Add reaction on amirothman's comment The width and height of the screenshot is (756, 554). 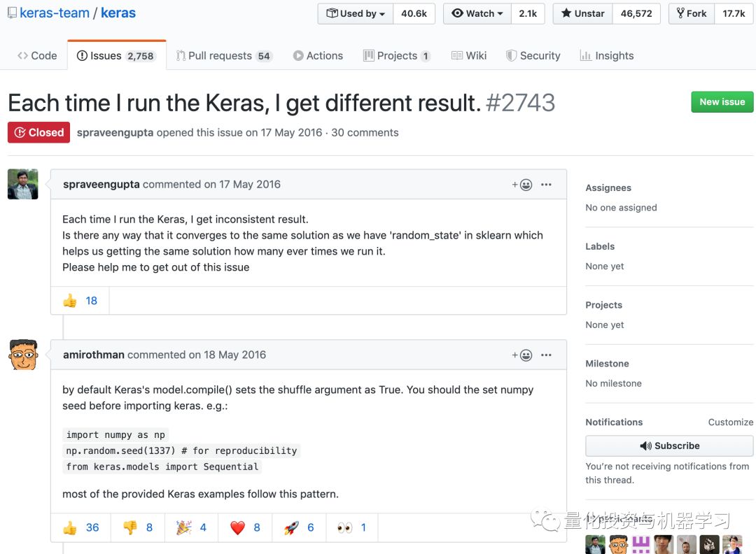tap(522, 355)
